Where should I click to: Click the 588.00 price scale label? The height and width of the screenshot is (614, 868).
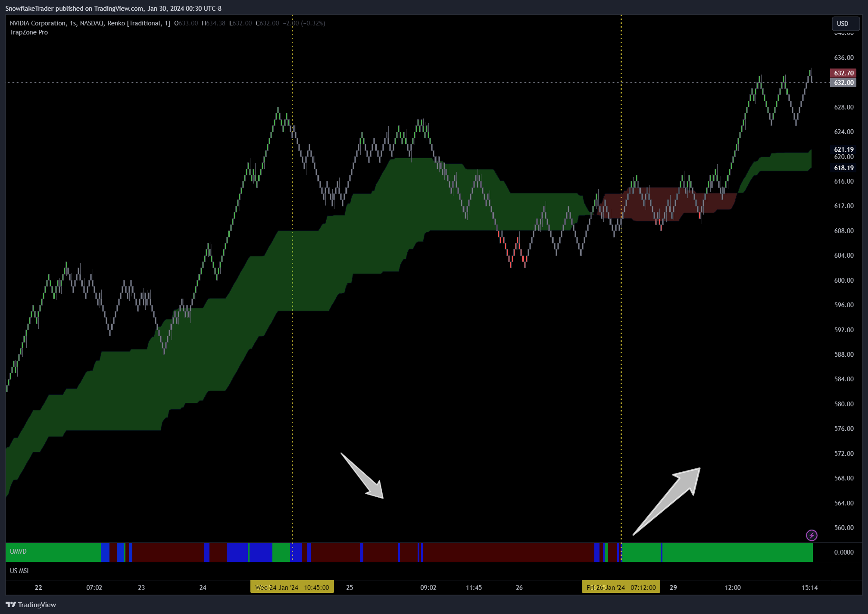[844, 355]
